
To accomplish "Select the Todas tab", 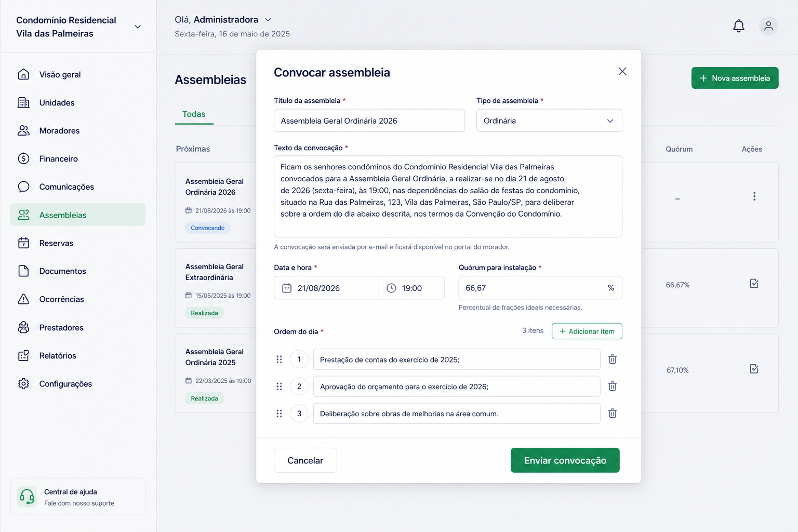I will click(194, 114).
